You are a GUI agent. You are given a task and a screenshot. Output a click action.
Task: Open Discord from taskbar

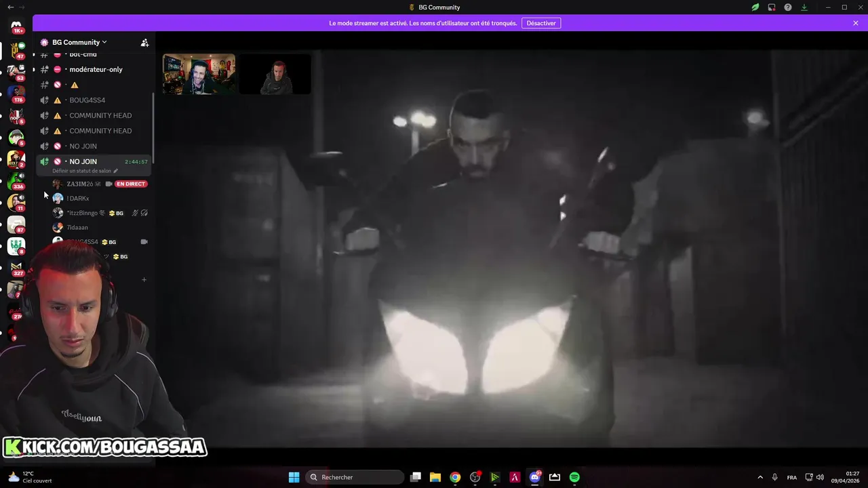pos(535,477)
